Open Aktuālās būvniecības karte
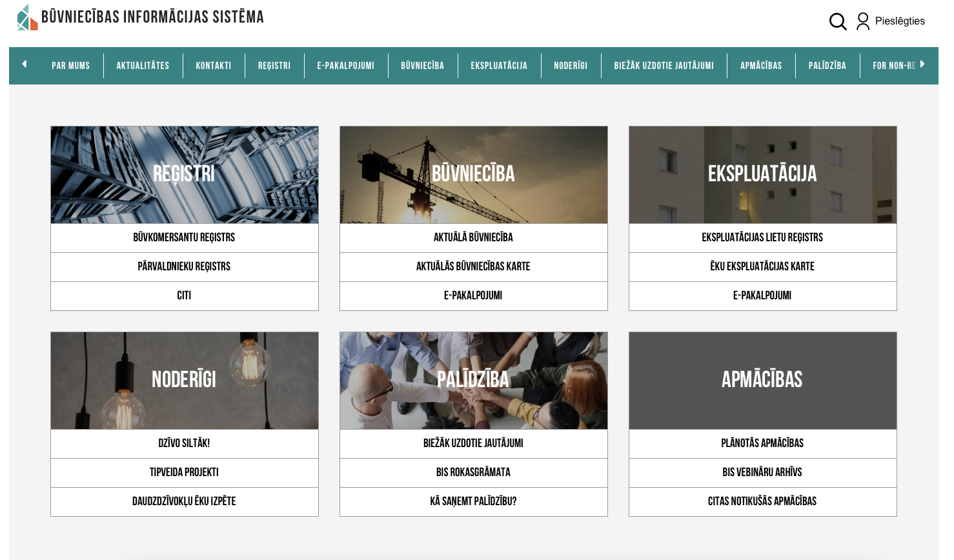The width and height of the screenshot is (954, 560). tap(474, 267)
